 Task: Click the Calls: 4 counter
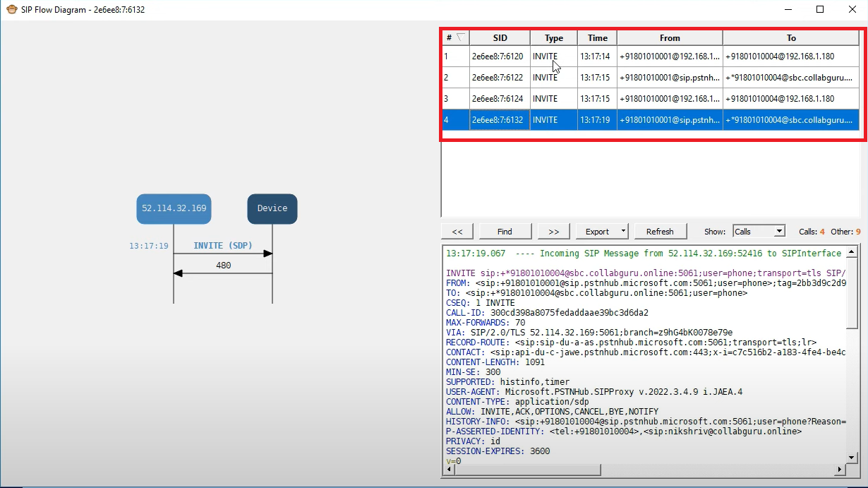[812, 232]
